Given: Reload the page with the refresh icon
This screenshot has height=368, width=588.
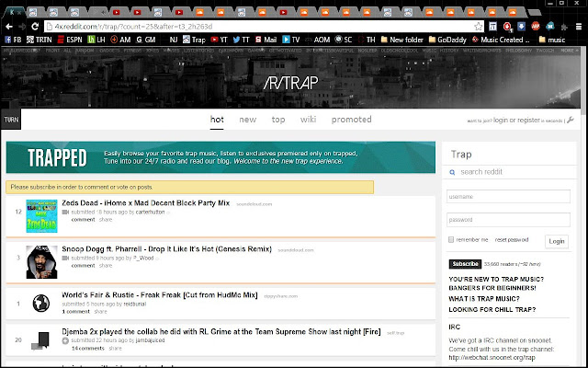Looking at the screenshot, I should coord(35,27).
